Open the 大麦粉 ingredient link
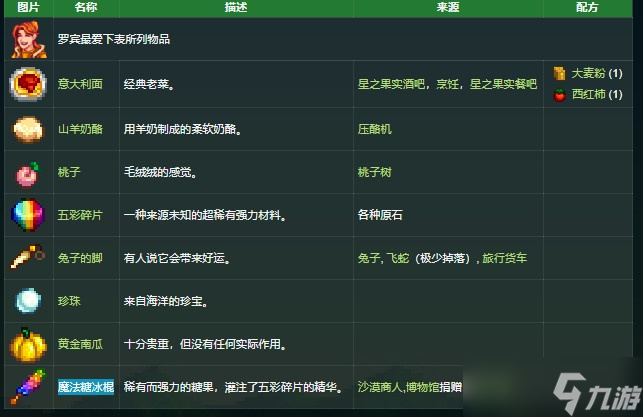 click(x=588, y=73)
